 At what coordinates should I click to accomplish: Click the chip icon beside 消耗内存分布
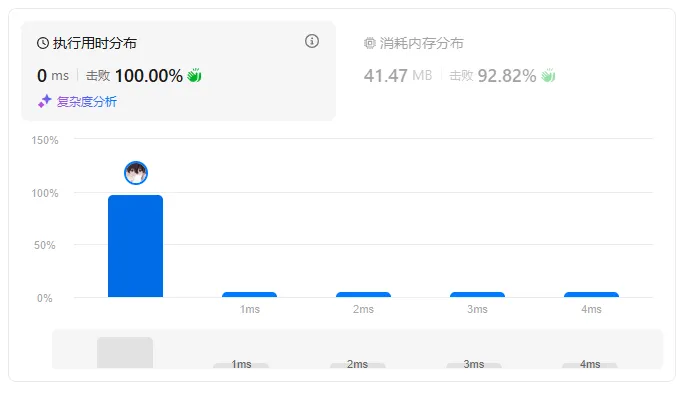(x=370, y=43)
